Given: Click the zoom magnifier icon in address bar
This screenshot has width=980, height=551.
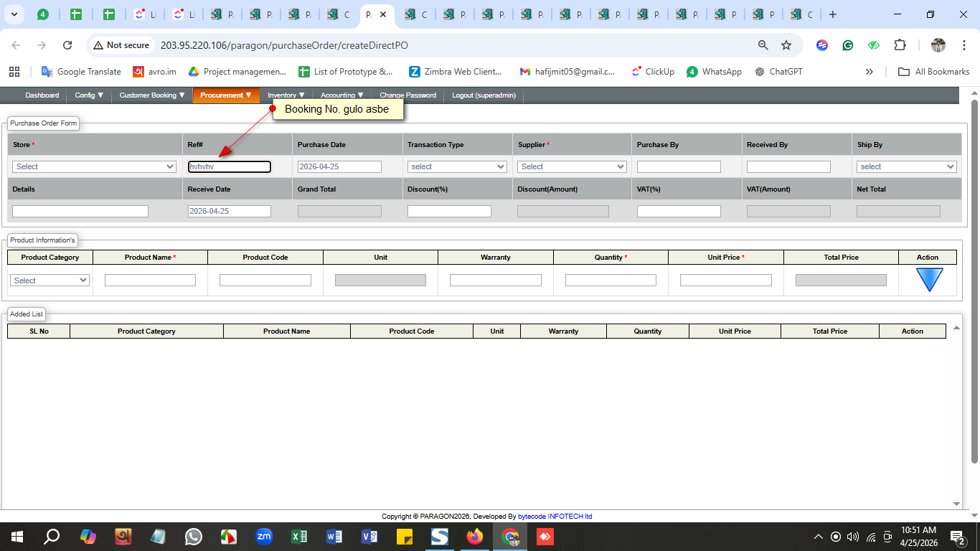Looking at the screenshot, I should [763, 45].
